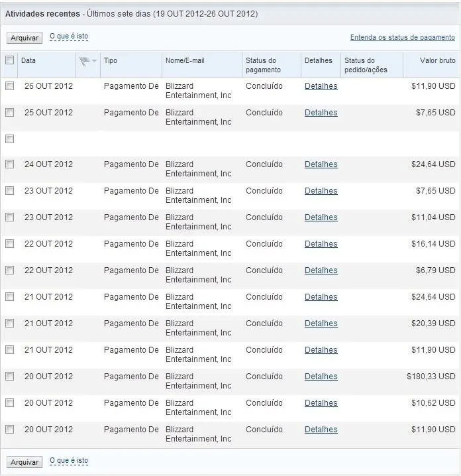Open the dropdown arrow beside the flag icon
This screenshot has height=476, width=461.
[x=95, y=61]
